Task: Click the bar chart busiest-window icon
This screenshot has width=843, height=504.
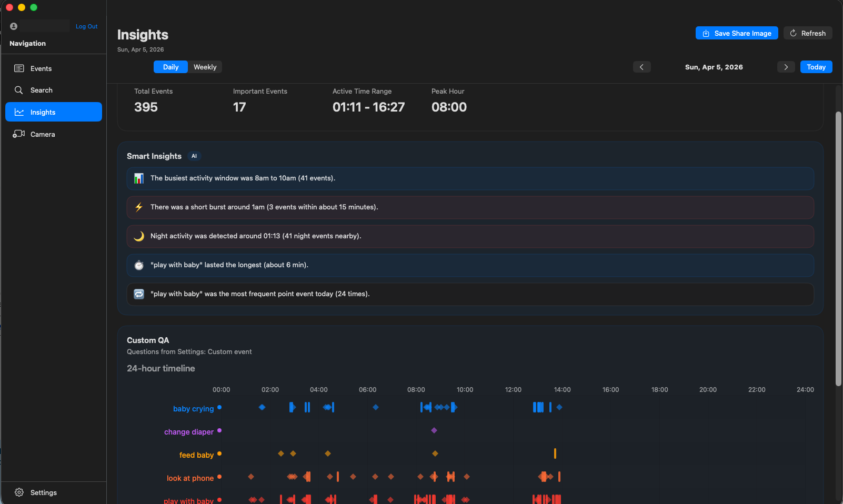Action: pos(139,178)
